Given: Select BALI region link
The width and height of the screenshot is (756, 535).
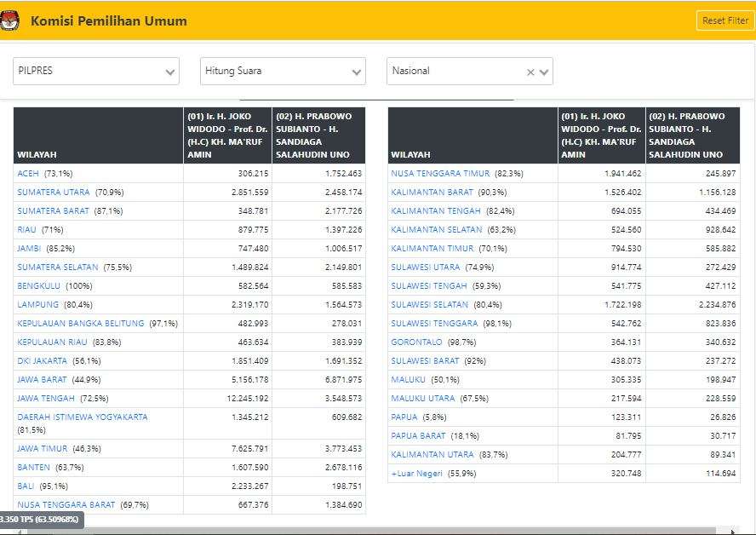Looking at the screenshot, I should (26, 486).
